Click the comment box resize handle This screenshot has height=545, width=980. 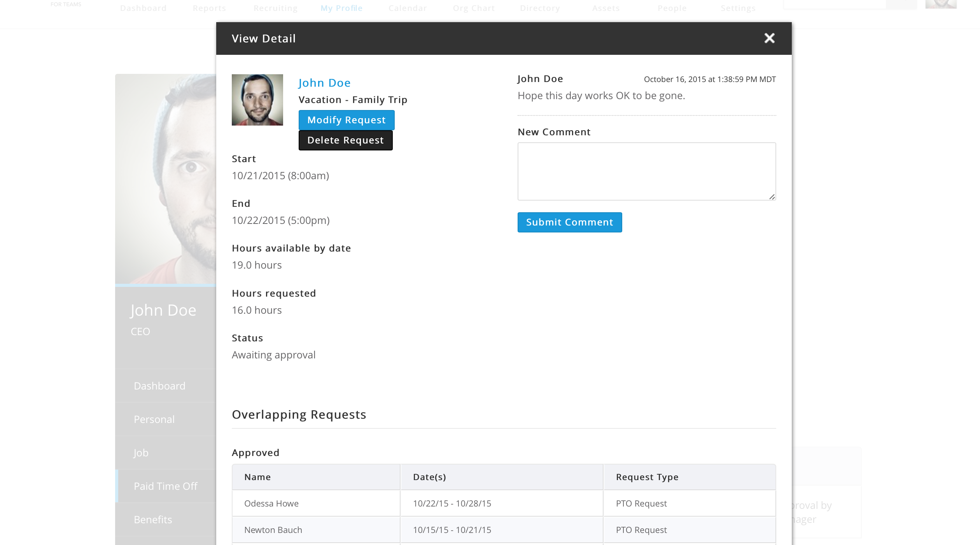coord(772,197)
